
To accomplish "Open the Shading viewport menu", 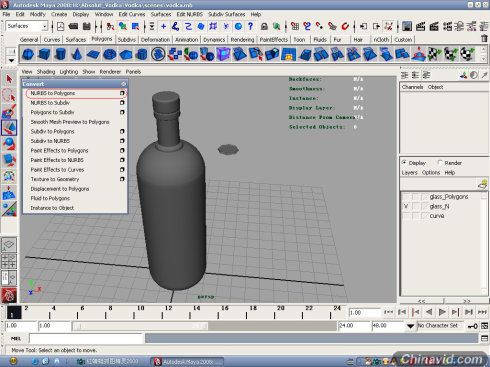I will [x=46, y=72].
